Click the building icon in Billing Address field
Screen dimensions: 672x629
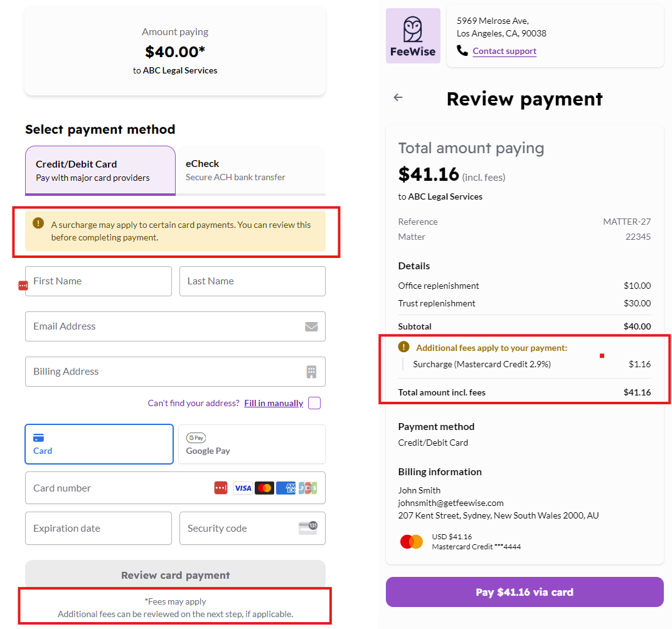pos(311,372)
